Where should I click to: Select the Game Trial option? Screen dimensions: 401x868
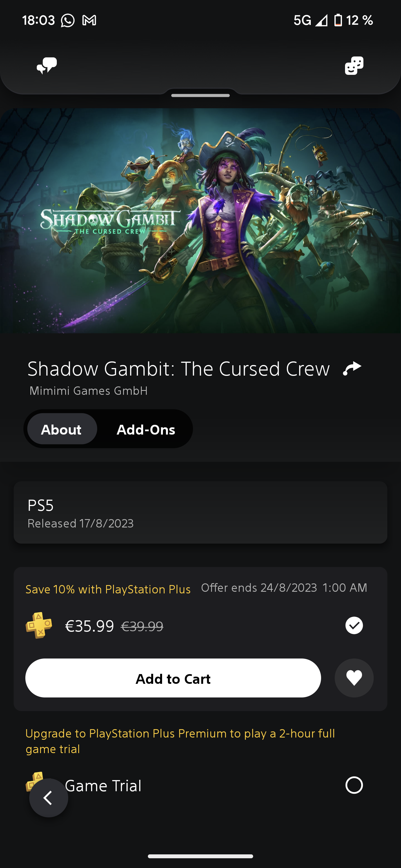coord(354,785)
